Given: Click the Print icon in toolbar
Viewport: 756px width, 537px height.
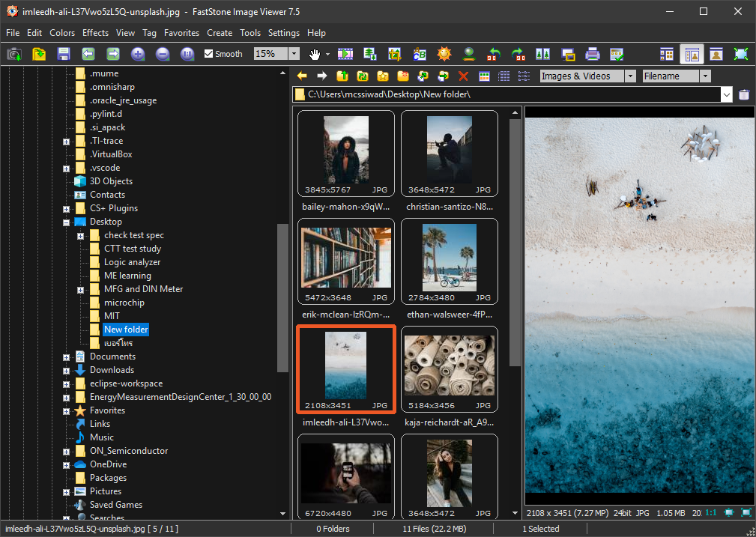Looking at the screenshot, I should coord(592,54).
